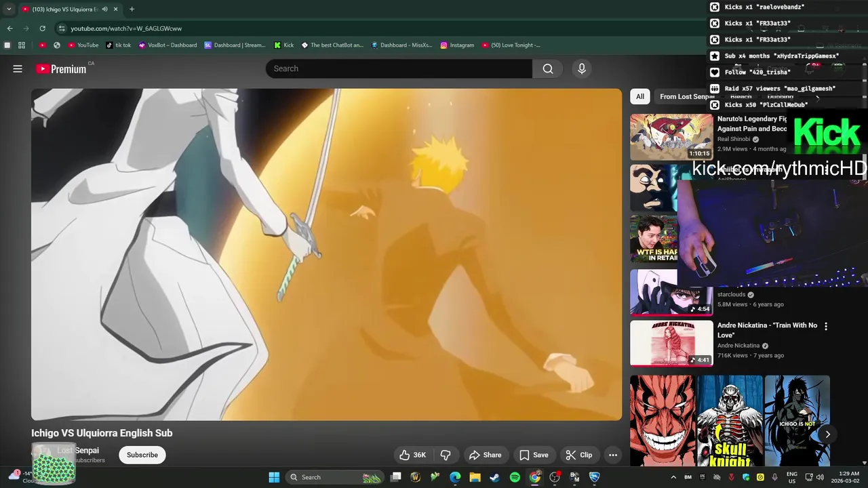Click the address bar URL
This screenshot has width=868, height=488.
coord(126,28)
